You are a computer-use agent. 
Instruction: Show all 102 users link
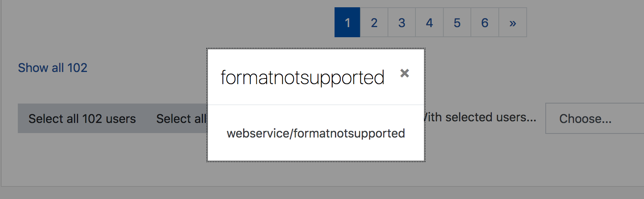53,68
